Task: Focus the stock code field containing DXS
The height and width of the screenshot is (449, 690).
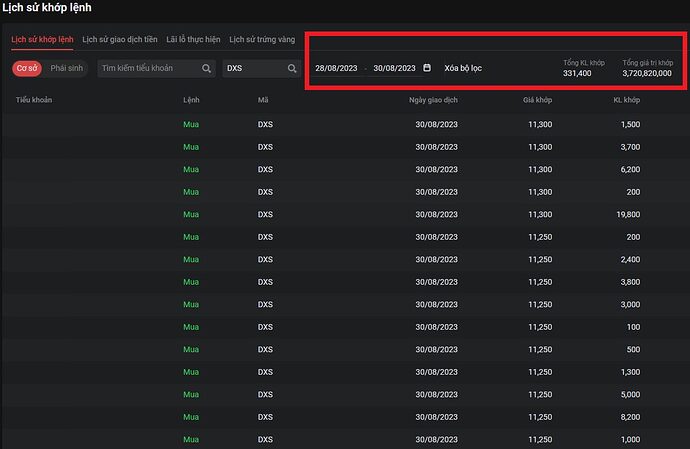Action: pyautogui.click(x=255, y=68)
